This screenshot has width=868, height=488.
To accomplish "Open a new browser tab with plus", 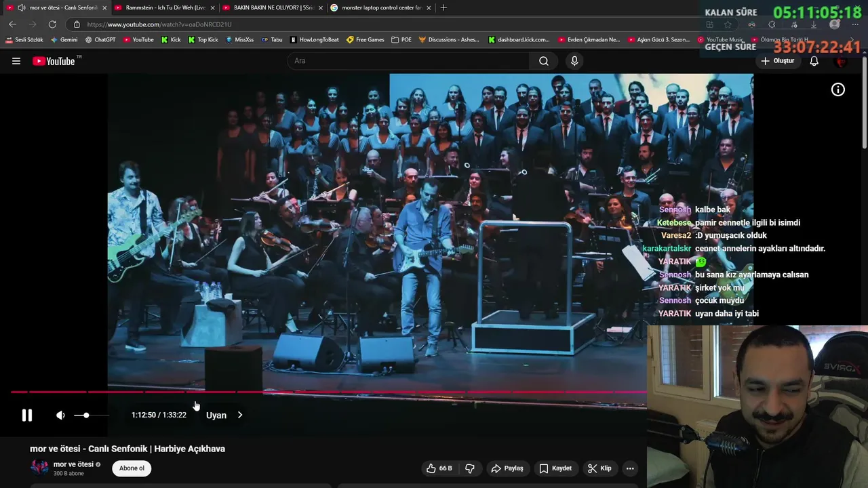I will [x=443, y=7].
